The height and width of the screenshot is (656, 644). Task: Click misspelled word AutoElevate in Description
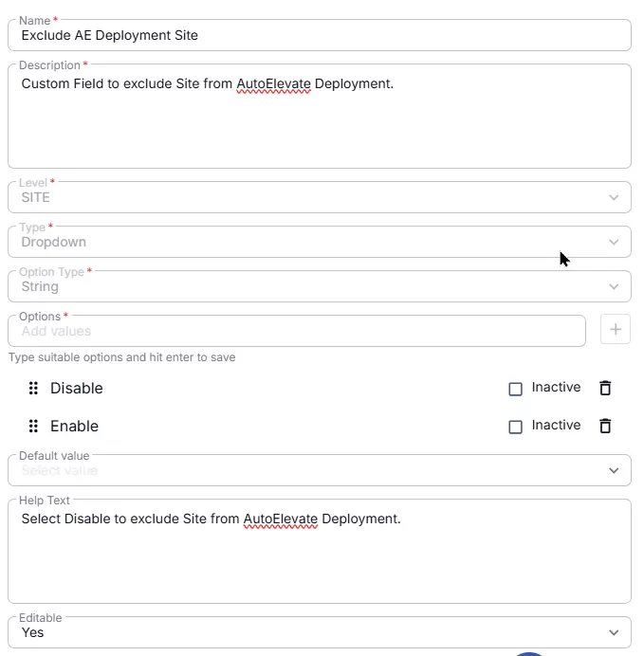click(274, 83)
